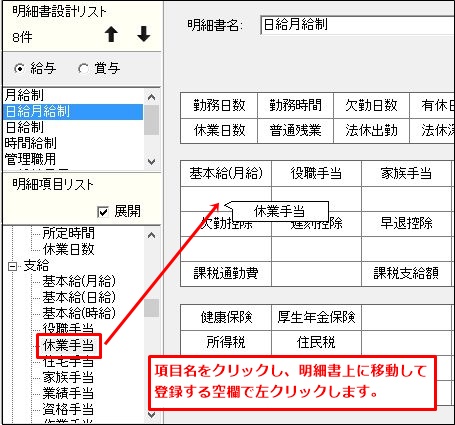The image size is (455, 425).
Task: Select the 給与 radio button
Action: click(x=19, y=69)
